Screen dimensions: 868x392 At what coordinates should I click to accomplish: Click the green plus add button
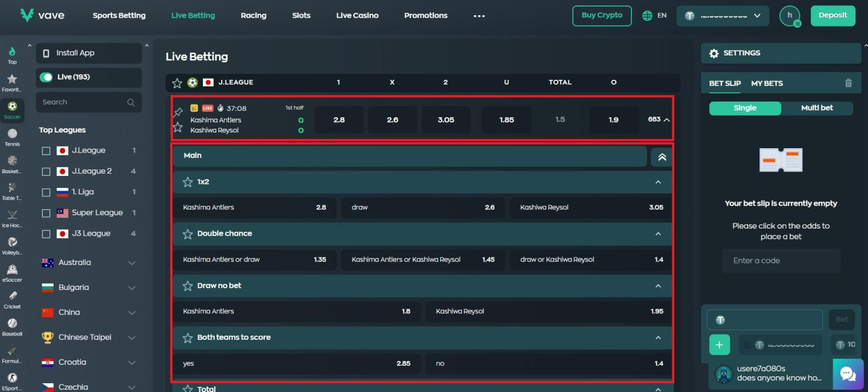(719, 345)
